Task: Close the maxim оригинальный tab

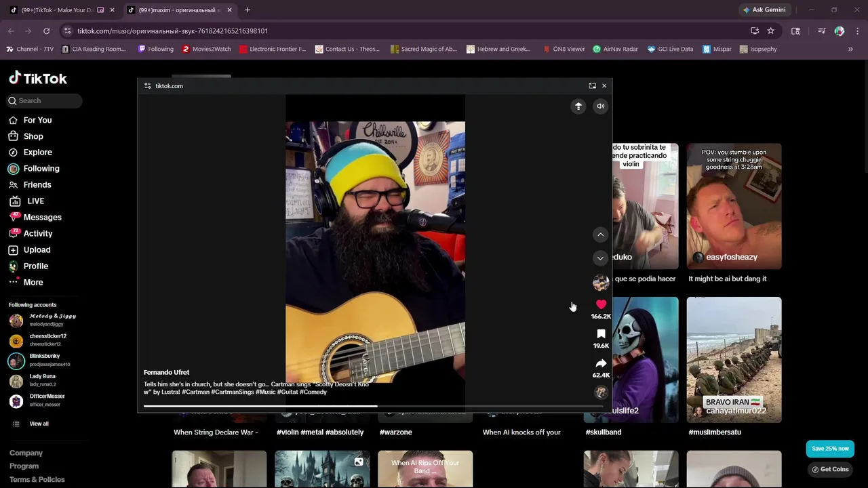Action: click(x=230, y=10)
